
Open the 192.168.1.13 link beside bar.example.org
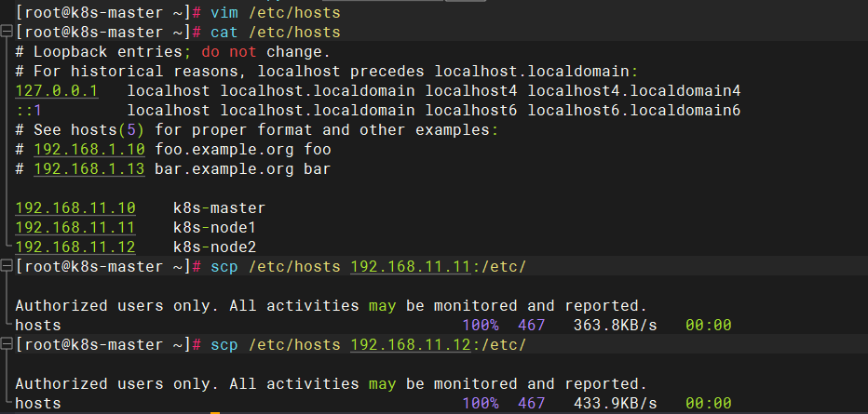click(x=89, y=168)
